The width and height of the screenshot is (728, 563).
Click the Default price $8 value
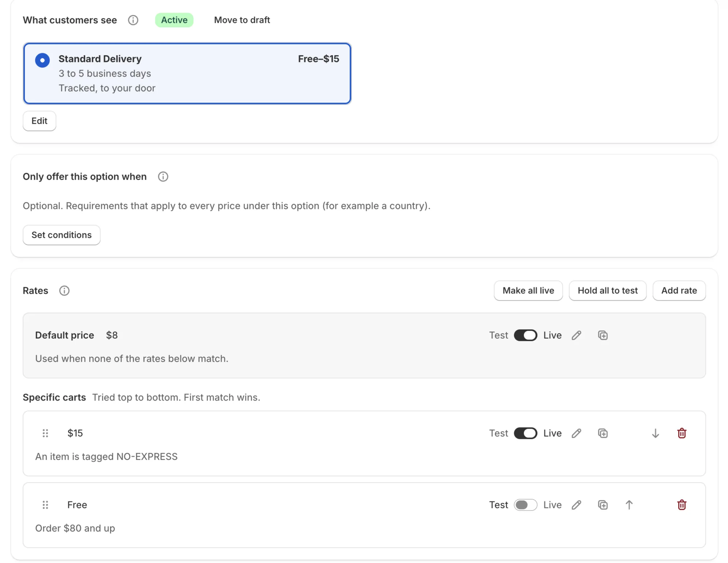coord(112,335)
